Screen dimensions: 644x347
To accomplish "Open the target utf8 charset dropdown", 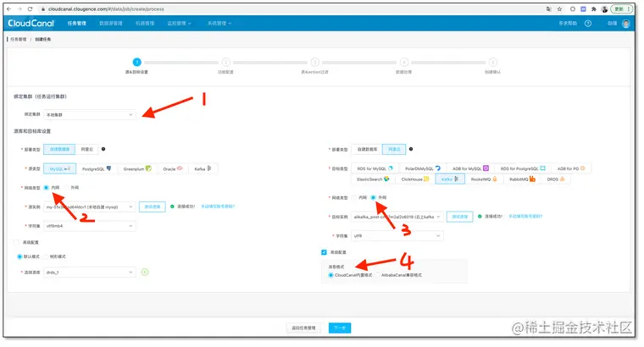I will click(397, 236).
